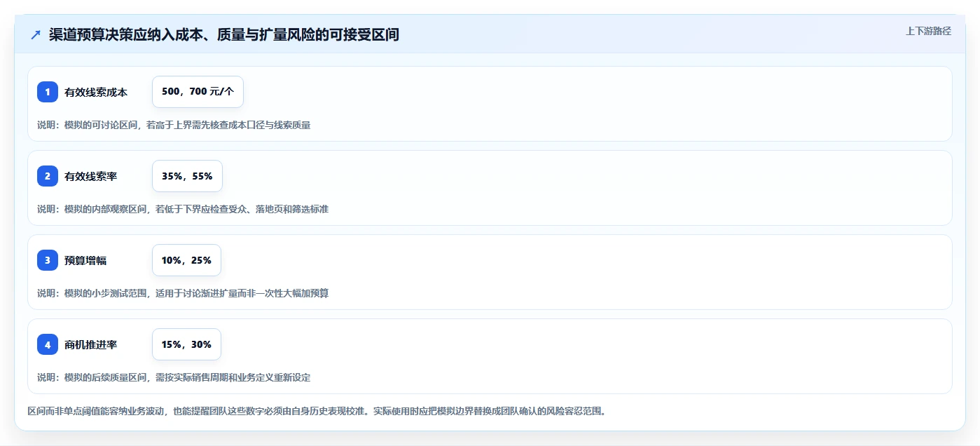980x446 pixels.
Task: Click the 有效线索成本 label
Action: pyautogui.click(x=96, y=92)
